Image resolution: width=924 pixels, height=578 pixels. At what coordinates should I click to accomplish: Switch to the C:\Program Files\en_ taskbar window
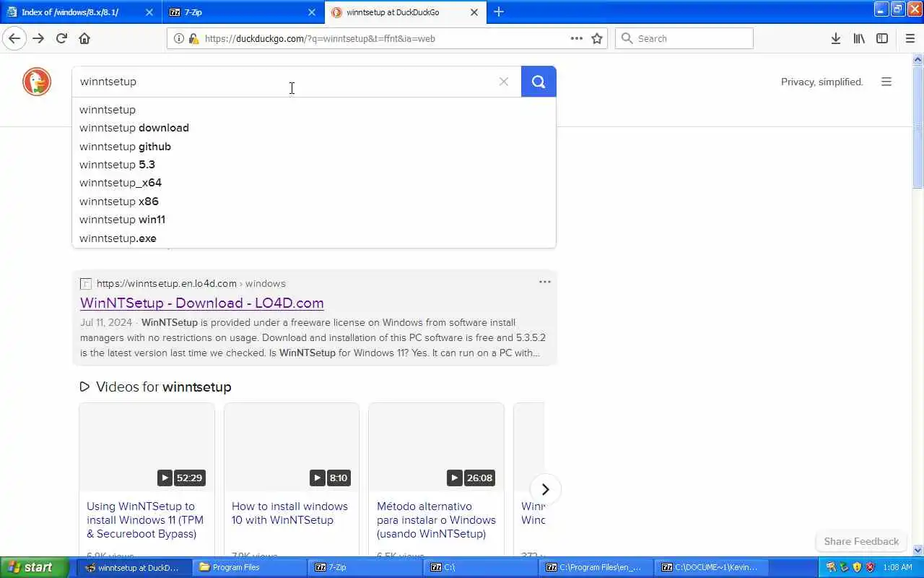(x=597, y=567)
